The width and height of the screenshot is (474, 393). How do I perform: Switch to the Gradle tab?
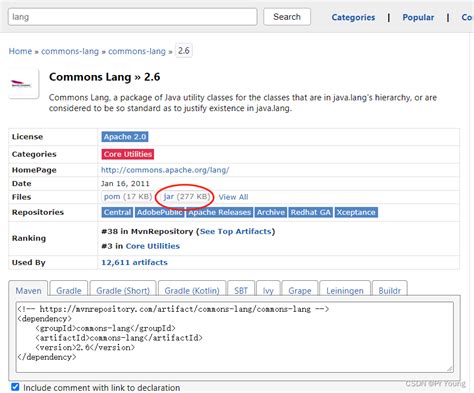[69, 290]
